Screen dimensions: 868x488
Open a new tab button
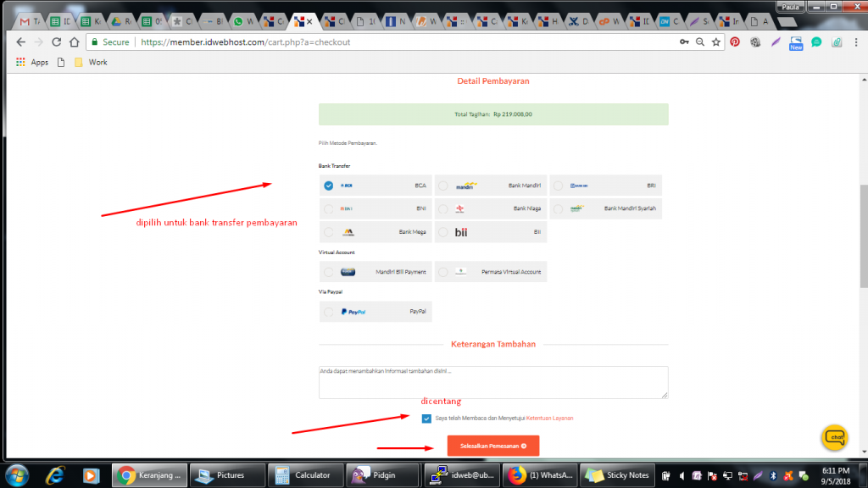click(787, 22)
